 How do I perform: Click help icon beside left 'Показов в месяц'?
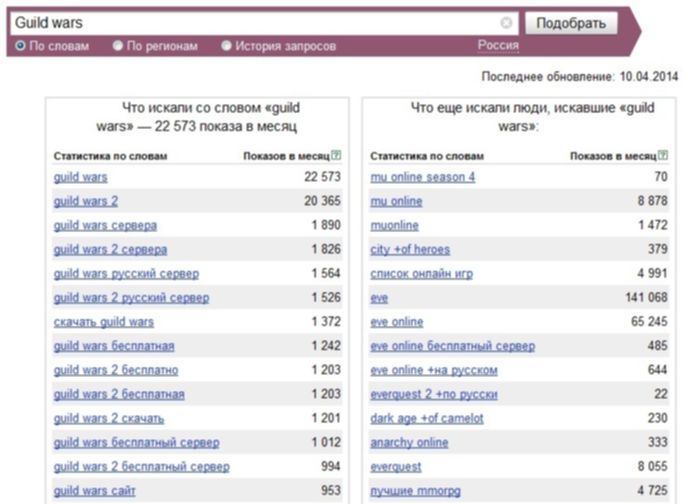click(x=336, y=156)
